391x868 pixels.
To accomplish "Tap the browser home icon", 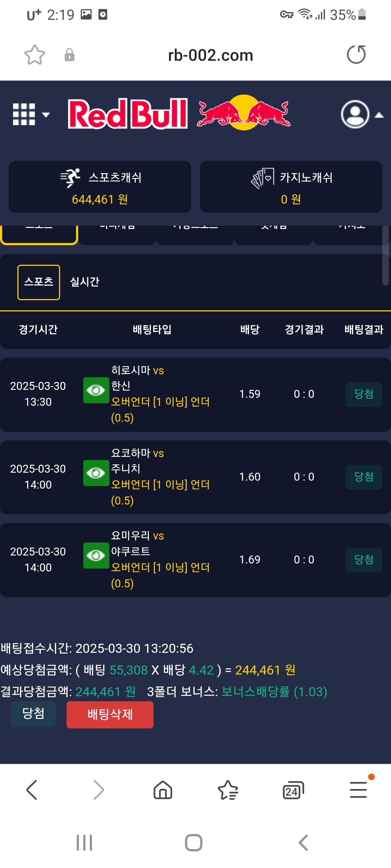I will [163, 790].
